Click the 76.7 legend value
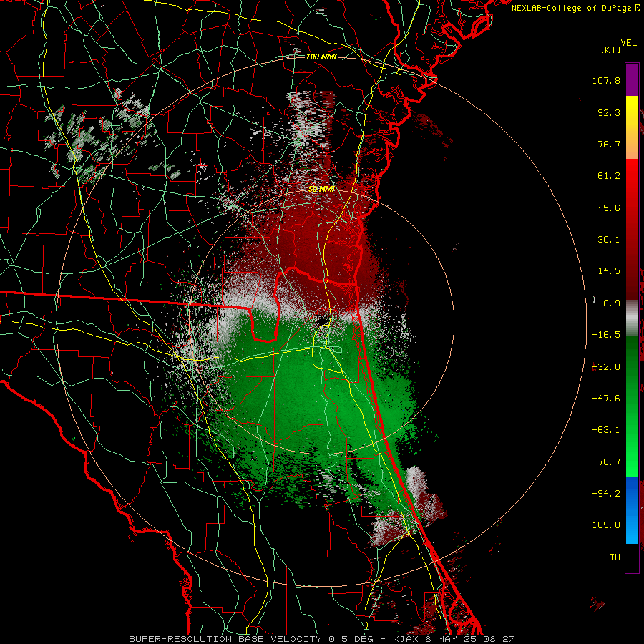The image size is (644, 644). (x=609, y=144)
